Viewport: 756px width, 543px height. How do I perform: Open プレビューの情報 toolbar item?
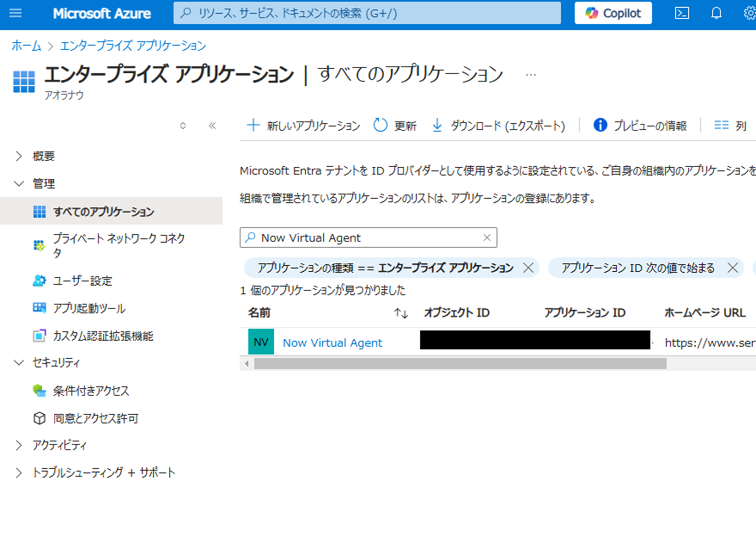coord(640,125)
